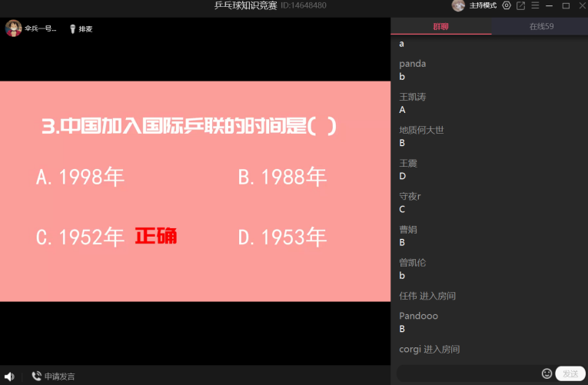Viewport: 588px width, 385px height.
Task: Select answer option A. 1998年
Action: coord(80,178)
